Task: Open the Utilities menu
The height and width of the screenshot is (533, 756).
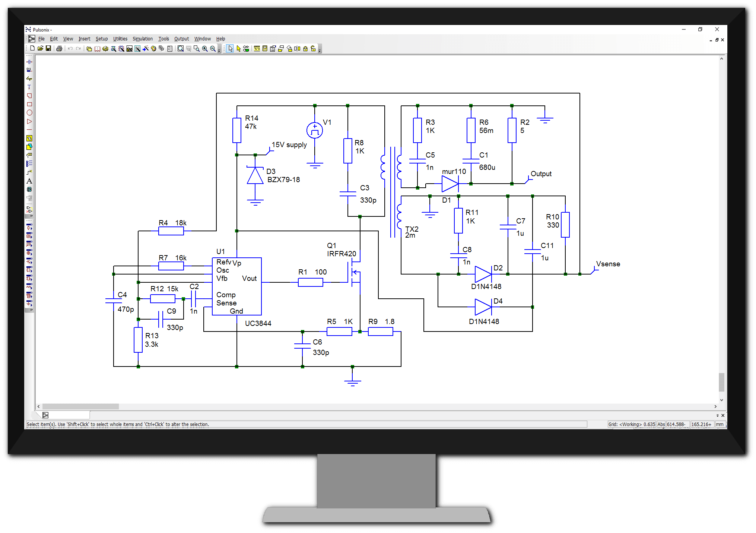Action: [x=120, y=39]
